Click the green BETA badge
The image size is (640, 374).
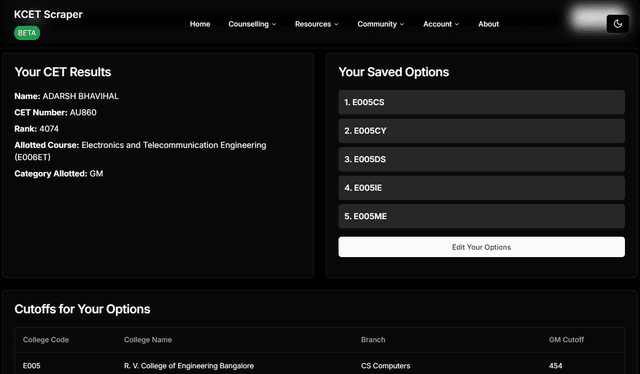click(x=27, y=33)
